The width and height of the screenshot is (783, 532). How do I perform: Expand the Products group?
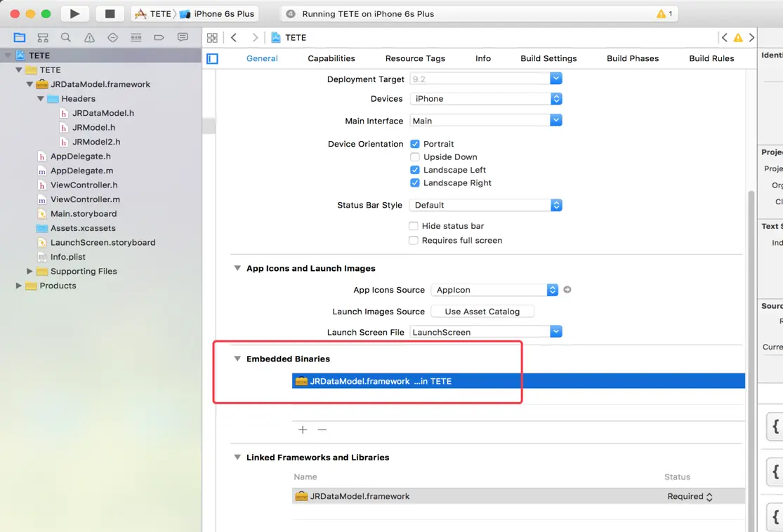[x=18, y=286]
